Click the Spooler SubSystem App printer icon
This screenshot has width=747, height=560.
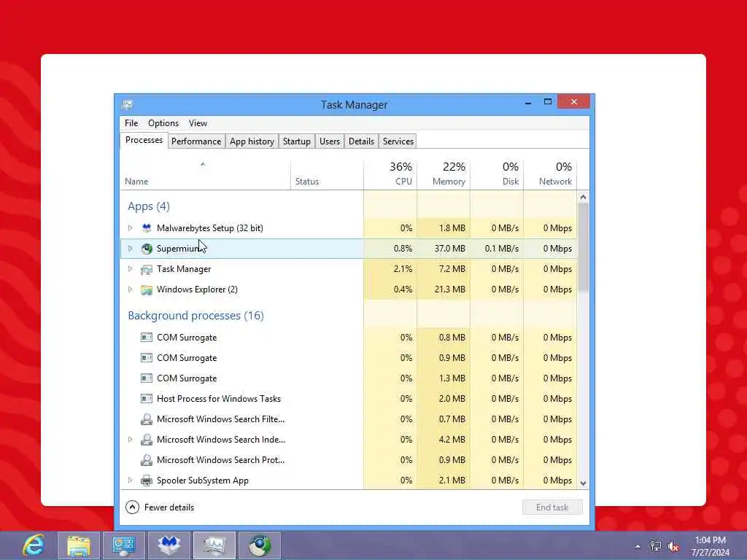point(146,481)
